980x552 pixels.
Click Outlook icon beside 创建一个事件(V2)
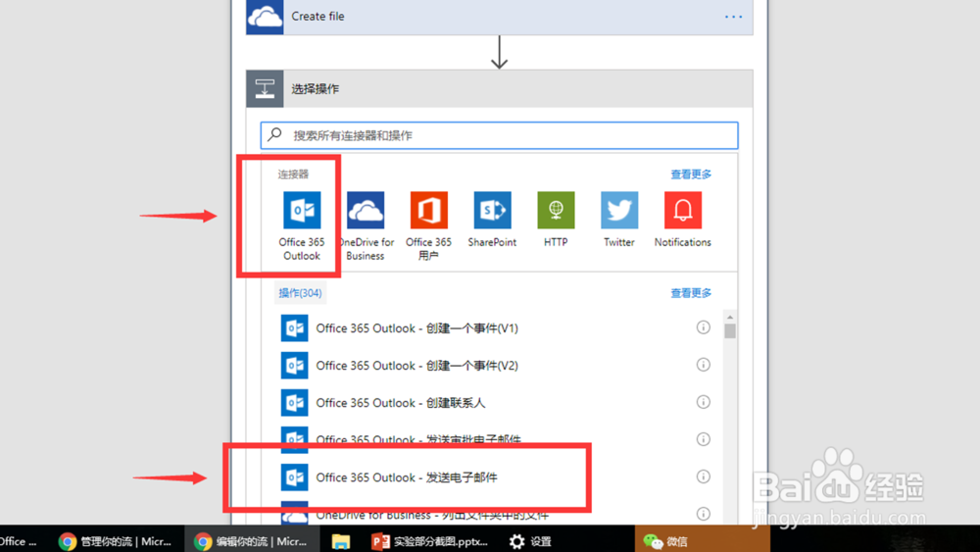point(294,365)
